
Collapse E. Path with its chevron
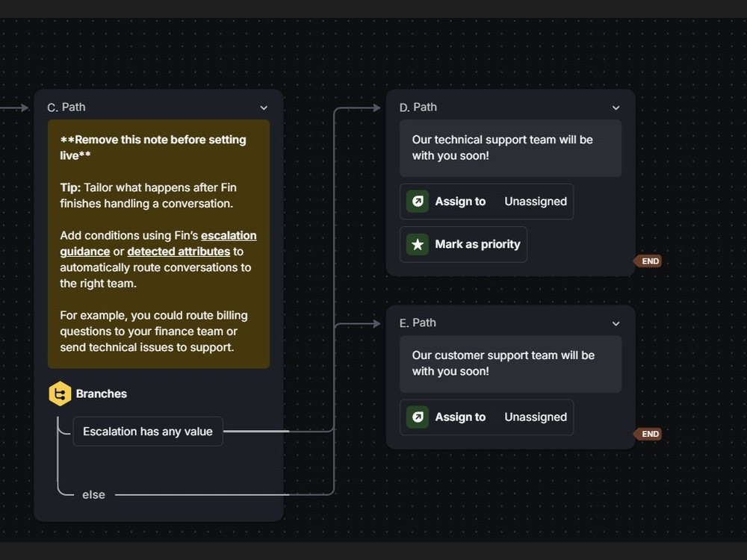pyautogui.click(x=616, y=324)
